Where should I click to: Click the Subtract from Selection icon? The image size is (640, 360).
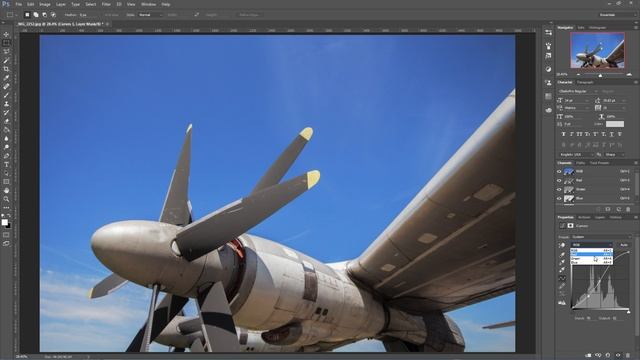pyautogui.click(x=44, y=15)
